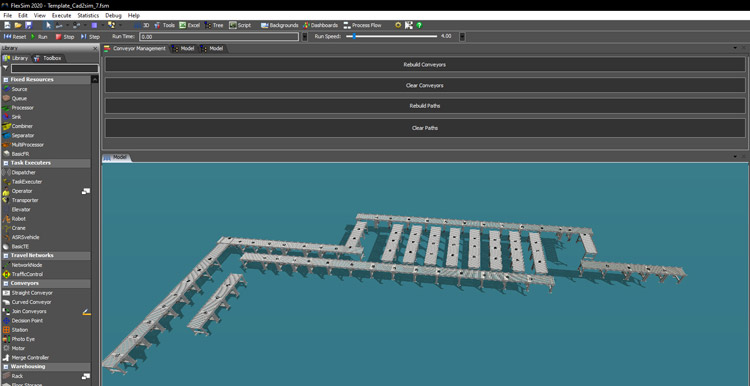
Task: Collapse the Fixed Resources group
Action: (6, 79)
